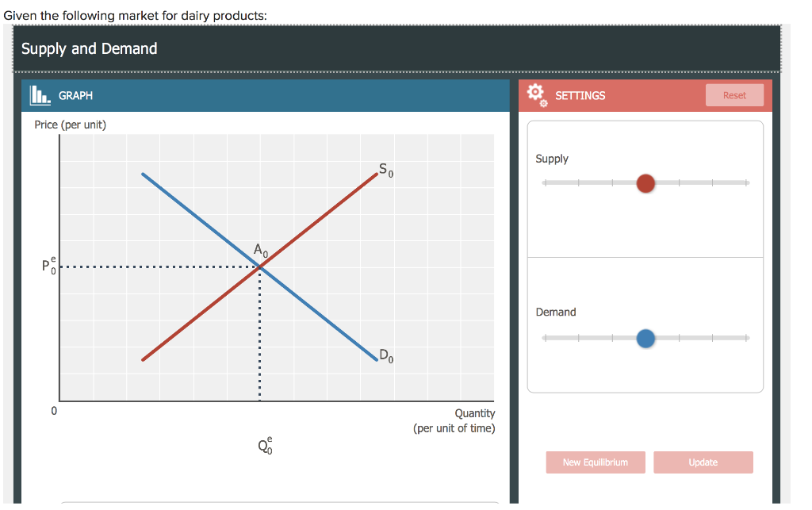Select the Demand label in settings
The image size is (812, 510).
tap(555, 312)
